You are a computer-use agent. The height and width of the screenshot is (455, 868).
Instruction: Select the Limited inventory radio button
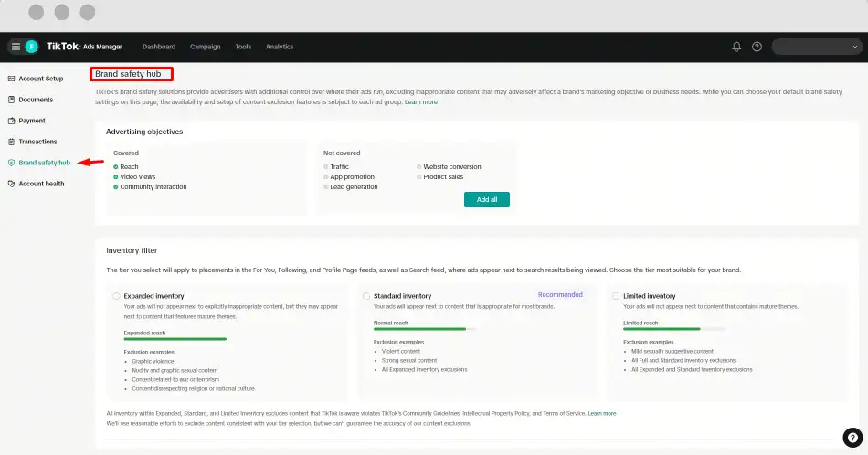pos(616,296)
